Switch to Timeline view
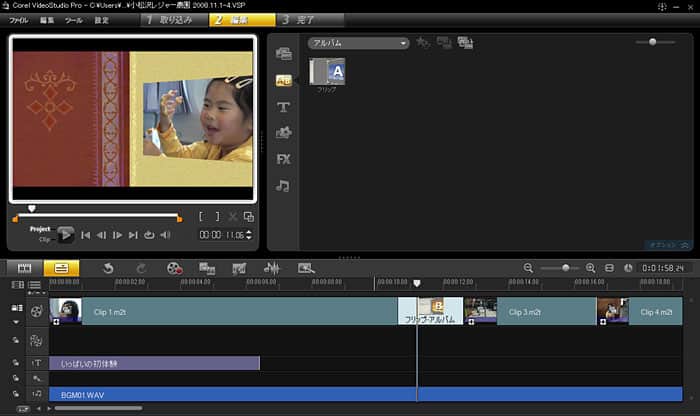This screenshot has height=416, width=700. coord(61,268)
